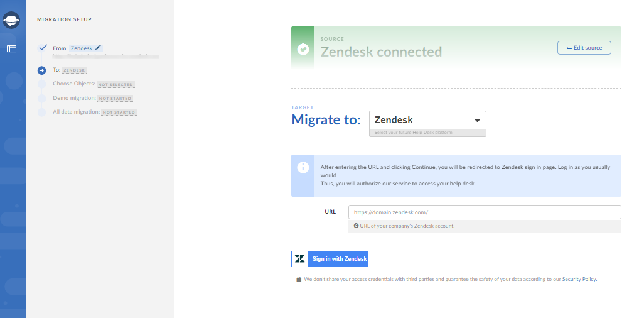The height and width of the screenshot is (318, 644).
Task: Select the All data migration step
Action: (x=76, y=112)
